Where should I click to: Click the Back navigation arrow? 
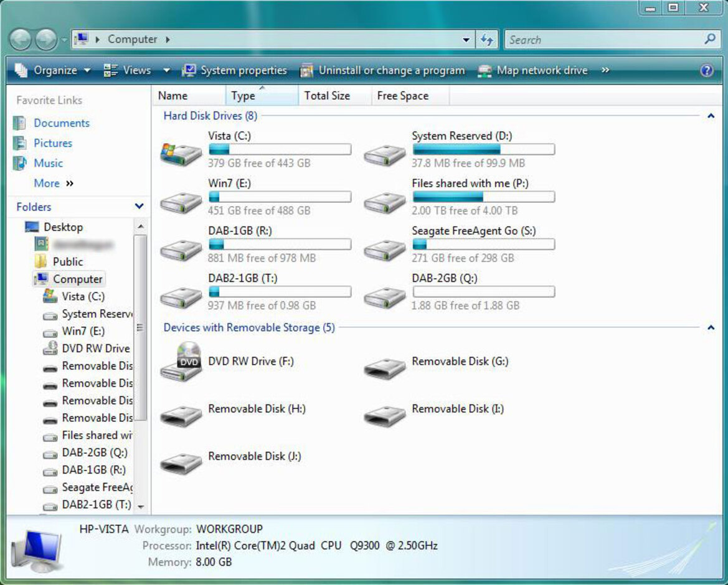[x=21, y=39]
